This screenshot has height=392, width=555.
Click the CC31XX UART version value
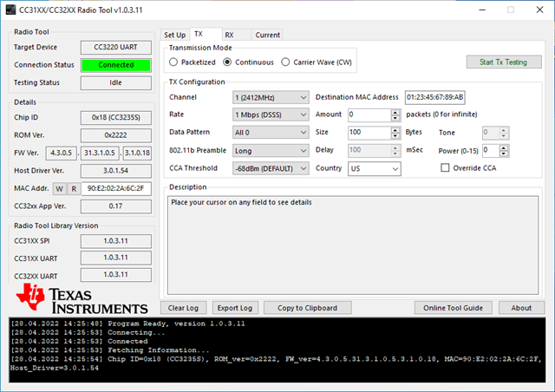pos(115,258)
